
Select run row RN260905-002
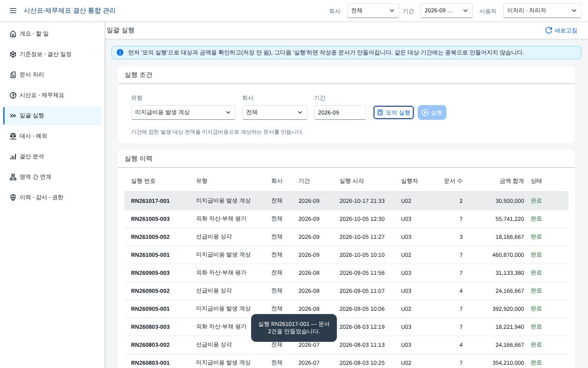[x=346, y=291]
